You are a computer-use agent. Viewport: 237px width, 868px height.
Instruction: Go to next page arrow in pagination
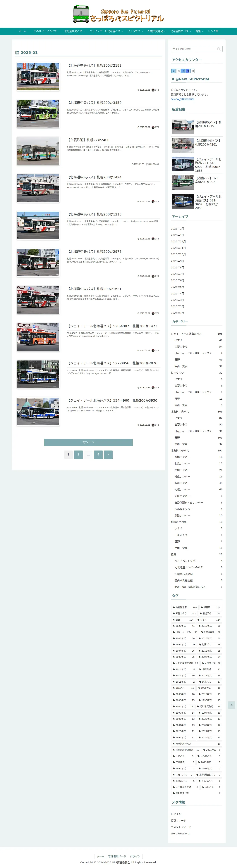tap(108, 455)
